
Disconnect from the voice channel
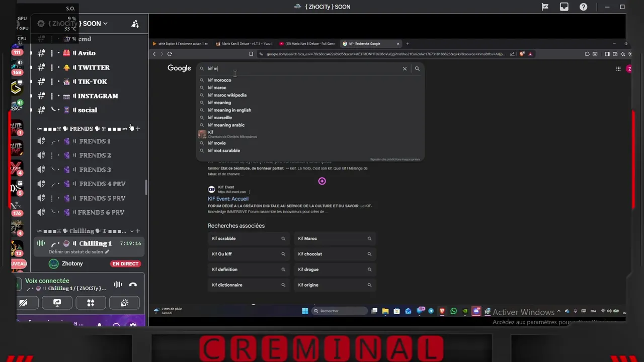133,285
